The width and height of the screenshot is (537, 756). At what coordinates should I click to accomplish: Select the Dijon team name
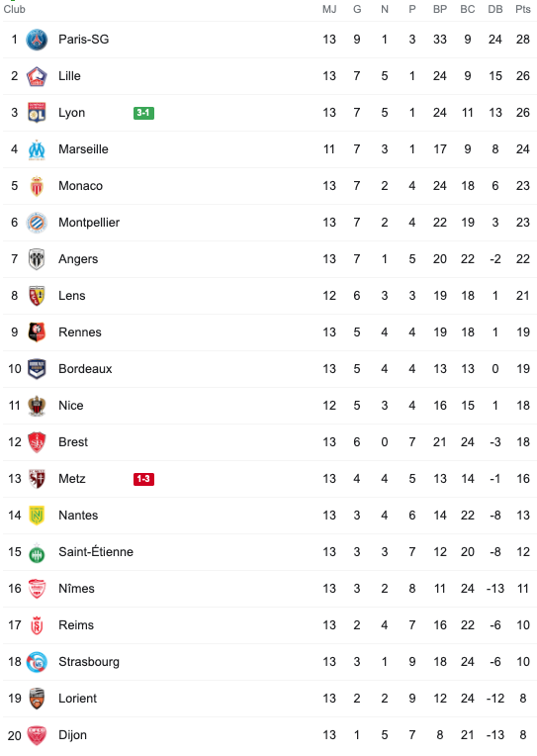(73, 735)
